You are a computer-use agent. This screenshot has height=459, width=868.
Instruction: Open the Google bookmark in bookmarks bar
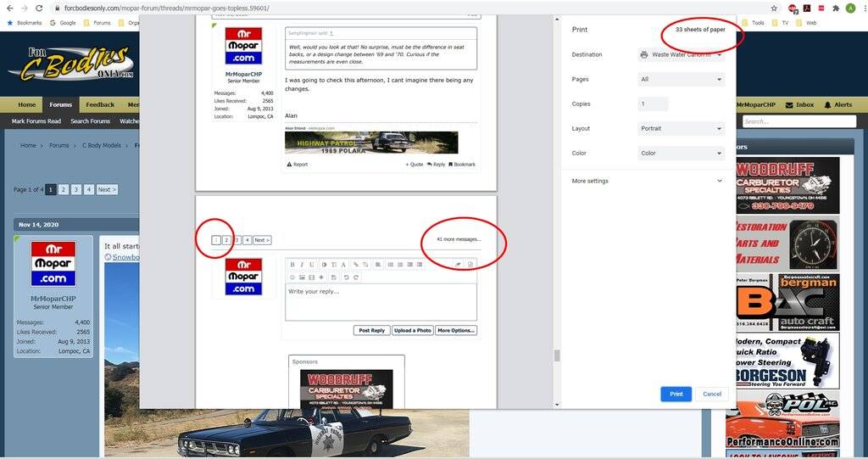point(63,23)
